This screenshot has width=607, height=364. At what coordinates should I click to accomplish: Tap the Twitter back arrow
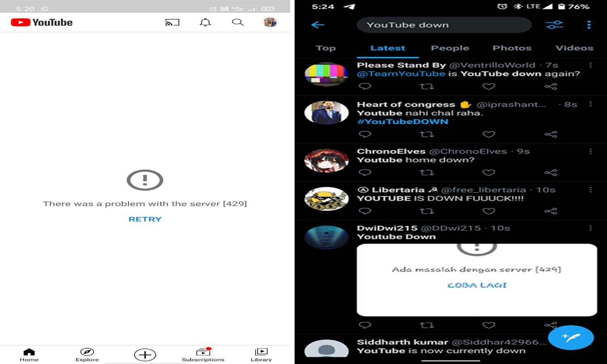318,25
